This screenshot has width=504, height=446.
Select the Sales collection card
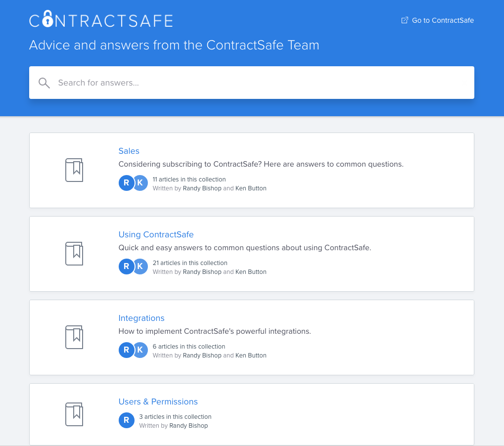(x=252, y=170)
